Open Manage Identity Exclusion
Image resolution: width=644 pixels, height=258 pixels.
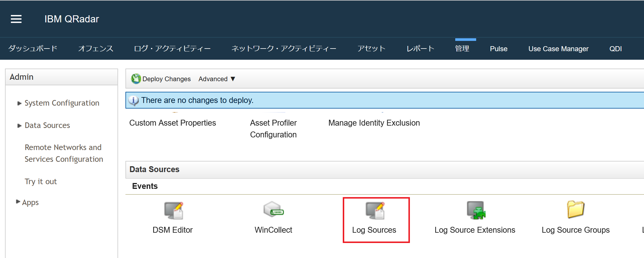374,123
